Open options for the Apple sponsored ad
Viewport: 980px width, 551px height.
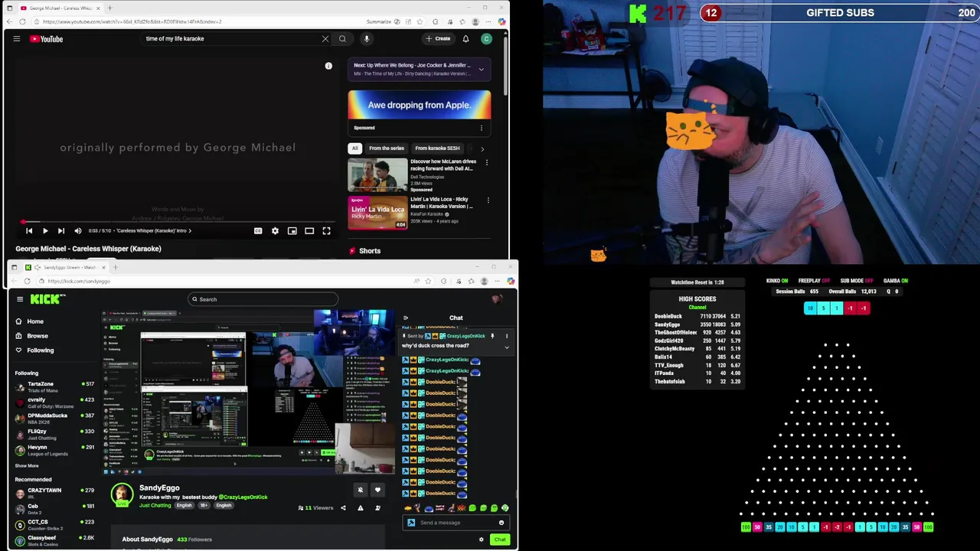click(x=481, y=128)
